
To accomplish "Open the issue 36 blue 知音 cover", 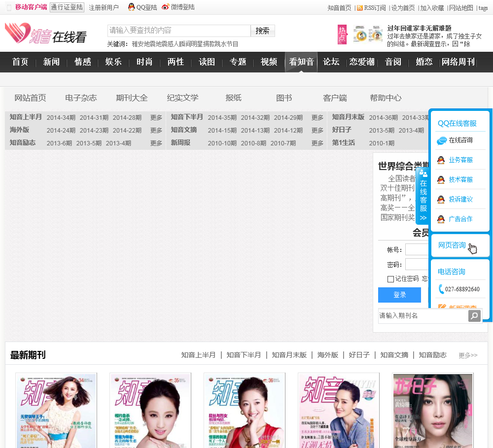I will [x=245, y=410].
